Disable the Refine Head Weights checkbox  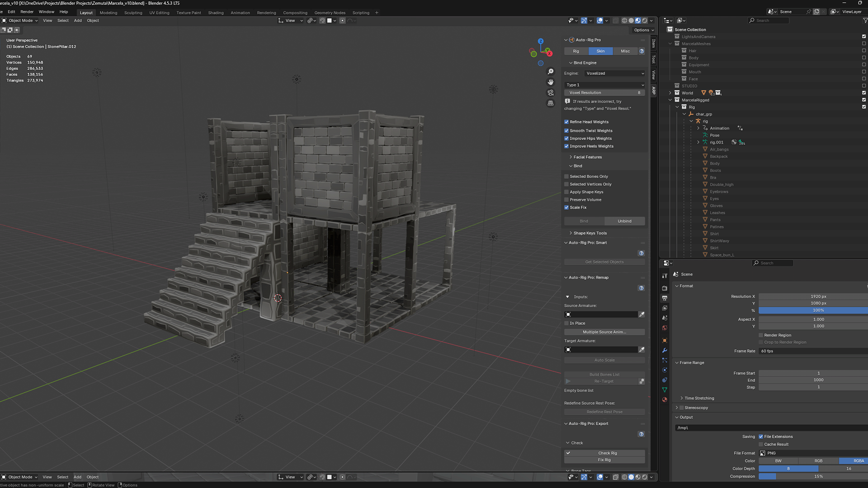566,122
